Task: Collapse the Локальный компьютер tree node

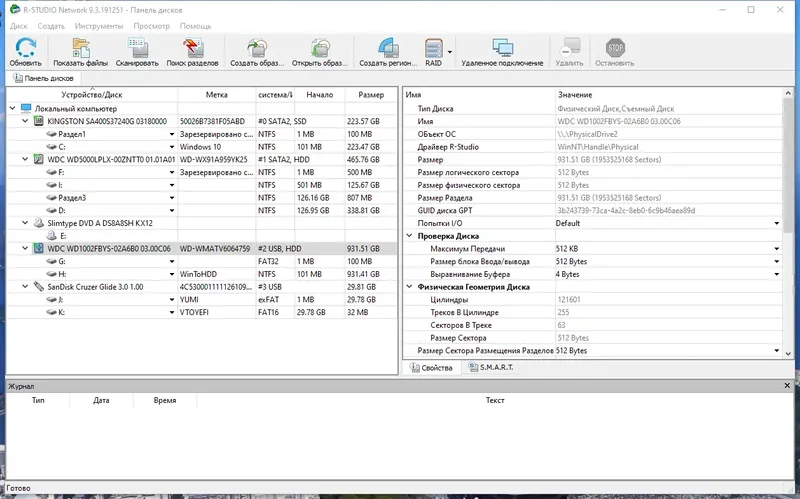Action: pos(12,108)
